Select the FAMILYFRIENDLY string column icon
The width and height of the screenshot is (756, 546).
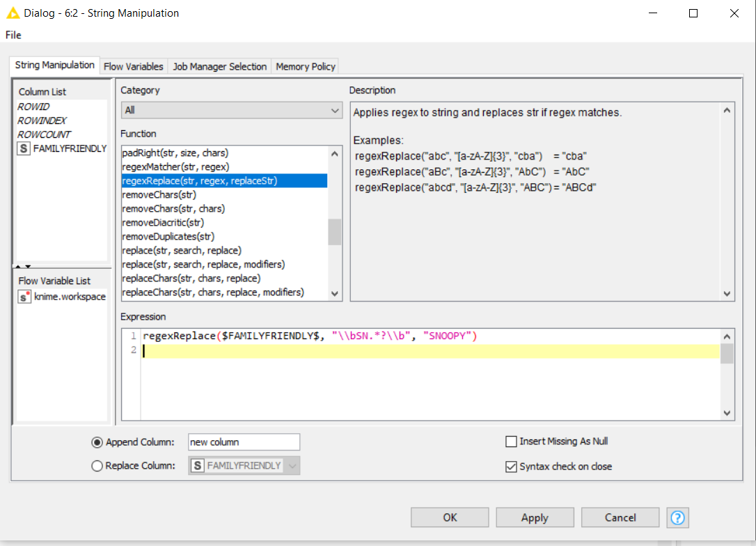click(23, 148)
